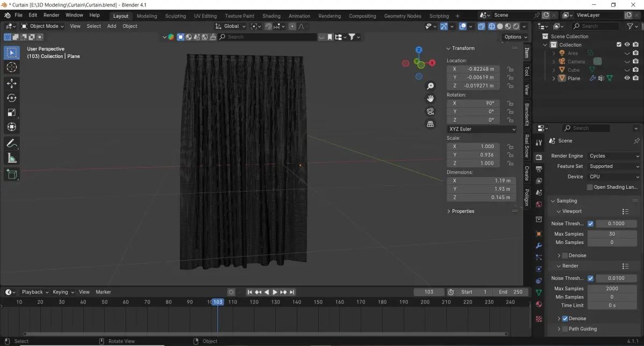Open the Device CPU dropdown
The image size is (644, 346).
pyautogui.click(x=614, y=176)
